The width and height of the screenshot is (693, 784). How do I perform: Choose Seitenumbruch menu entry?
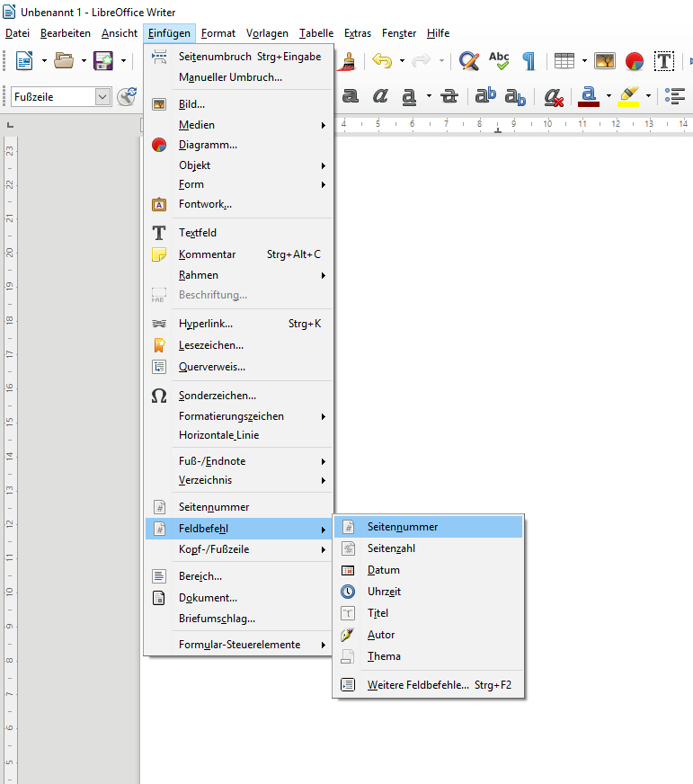tap(238, 57)
